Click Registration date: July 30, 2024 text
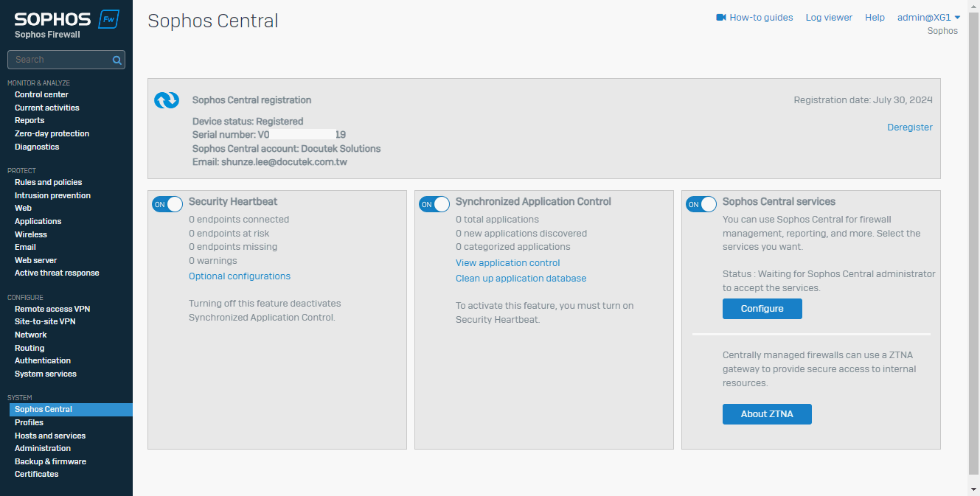This screenshot has height=496, width=980. pos(863,100)
